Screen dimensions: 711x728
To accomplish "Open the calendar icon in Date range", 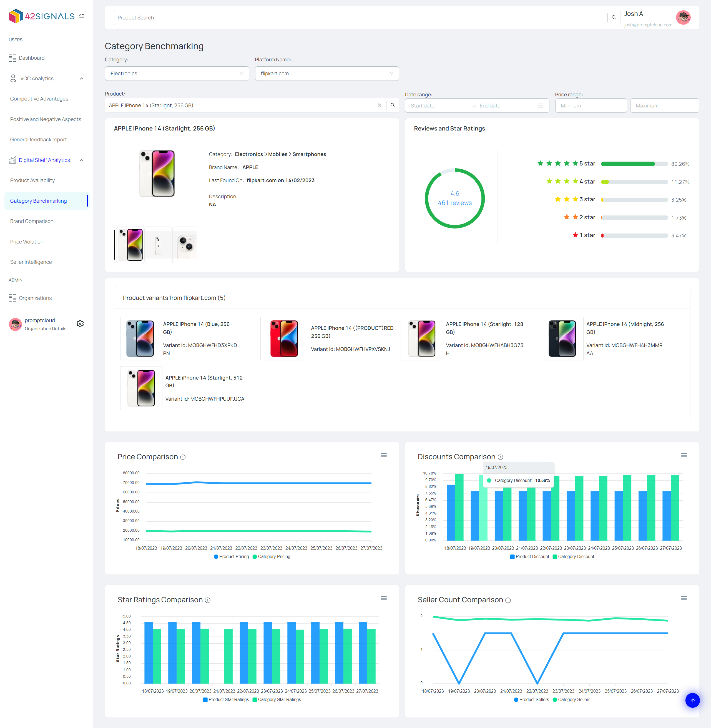I will (541, 105).
